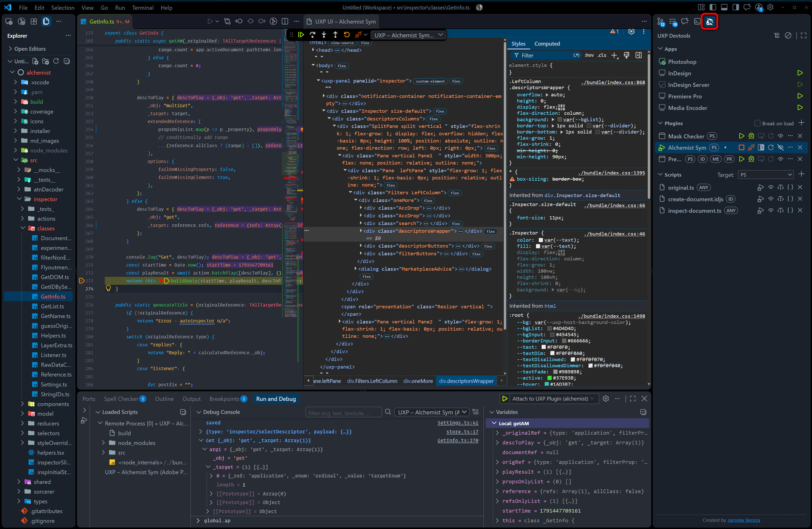This screenshot has width=812, height=529.
Task: Open the ./bundle/index.css:868 link
Action: tap(613, 82)
